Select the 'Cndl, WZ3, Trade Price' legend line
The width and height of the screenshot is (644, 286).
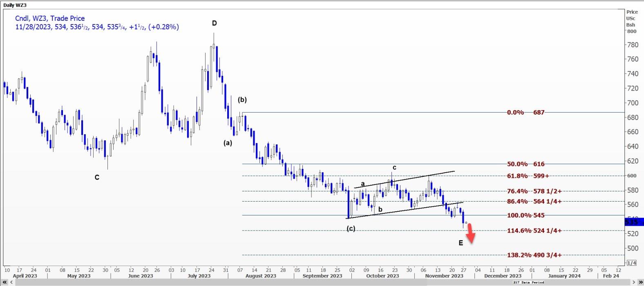50,18
